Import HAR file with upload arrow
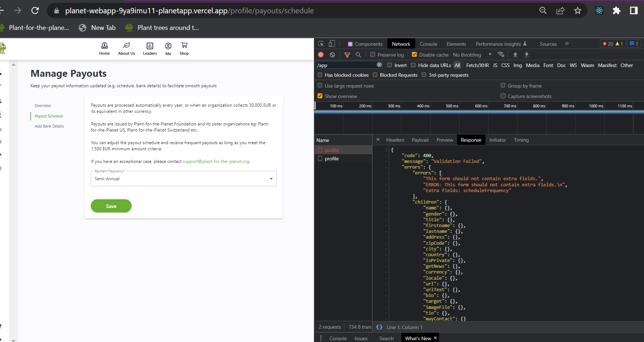This screenshot has width=644, height=342. pyautogui.click(x=515, y=54)
